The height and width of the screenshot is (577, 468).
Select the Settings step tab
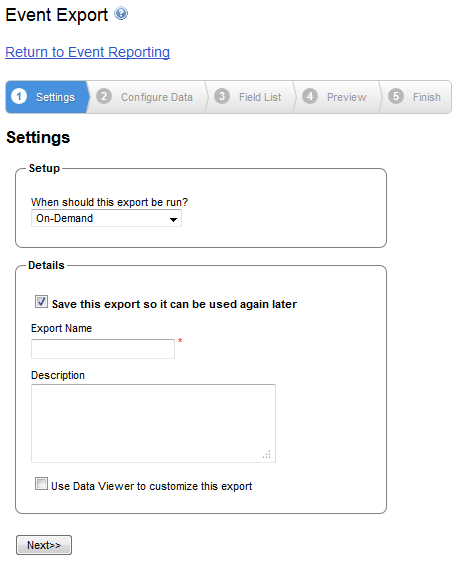click(46, 97)
